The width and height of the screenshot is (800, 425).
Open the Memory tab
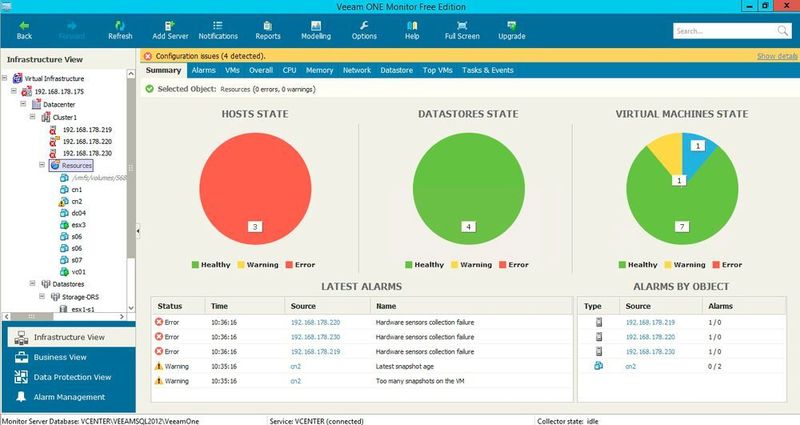(x=319, y=70)
